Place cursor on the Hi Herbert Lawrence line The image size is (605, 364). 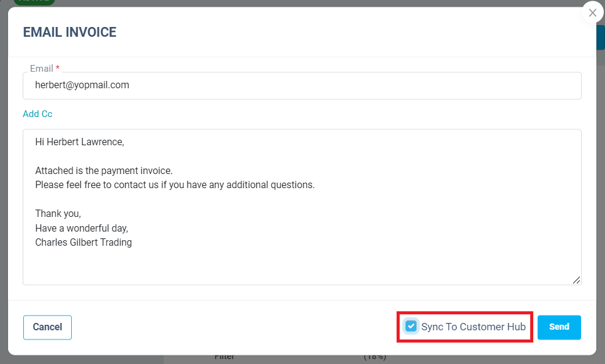click(x=80, y=142)
